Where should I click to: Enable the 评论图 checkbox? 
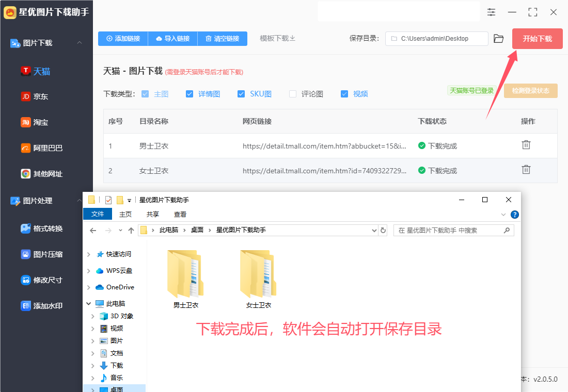point(293,94)
